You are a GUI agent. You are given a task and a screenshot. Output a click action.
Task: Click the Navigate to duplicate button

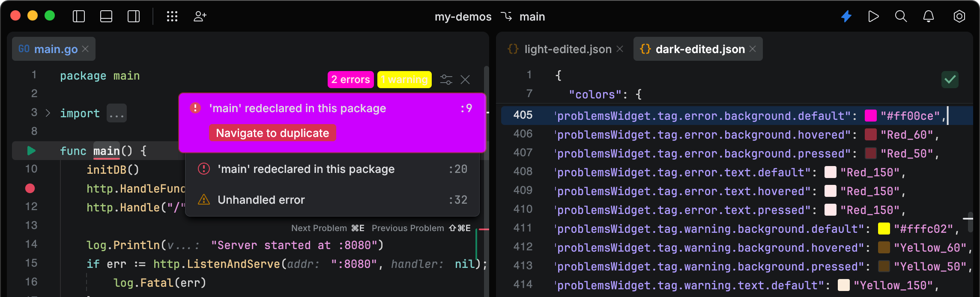pyautogui.click(x=272, y=133)
